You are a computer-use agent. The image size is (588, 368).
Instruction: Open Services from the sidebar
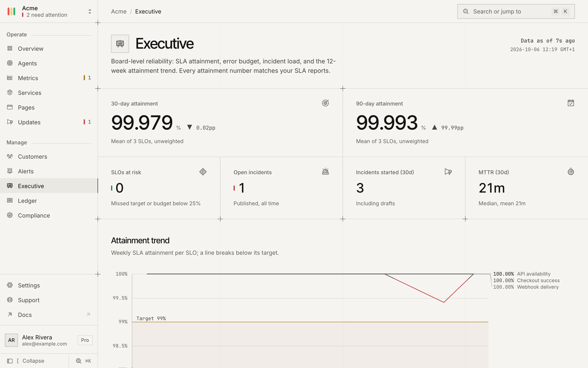click(x=49, y=93)
